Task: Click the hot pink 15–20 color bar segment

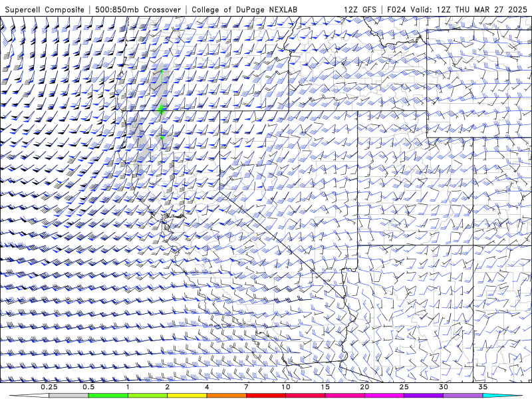Action: pos(344,396)
